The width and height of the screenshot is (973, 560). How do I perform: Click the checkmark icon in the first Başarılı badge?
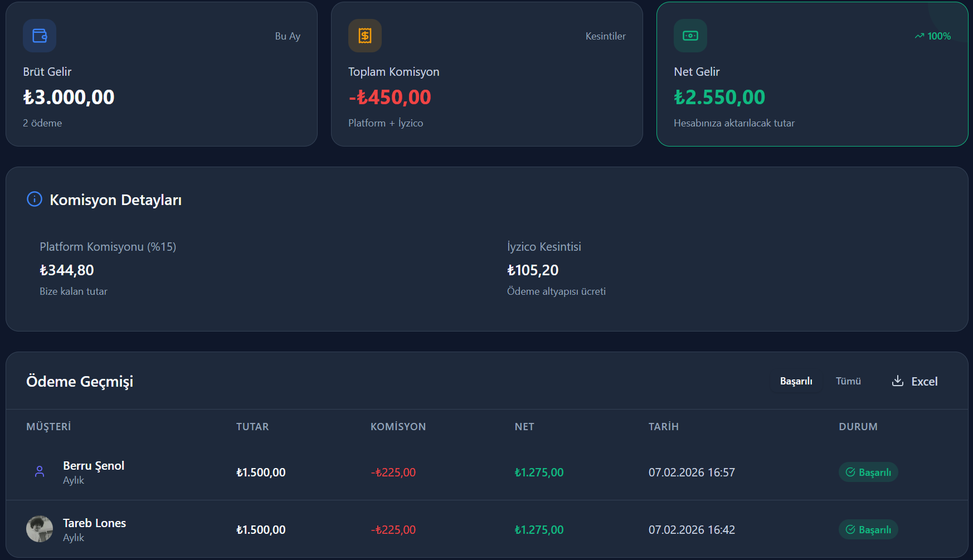coord(850,472)
